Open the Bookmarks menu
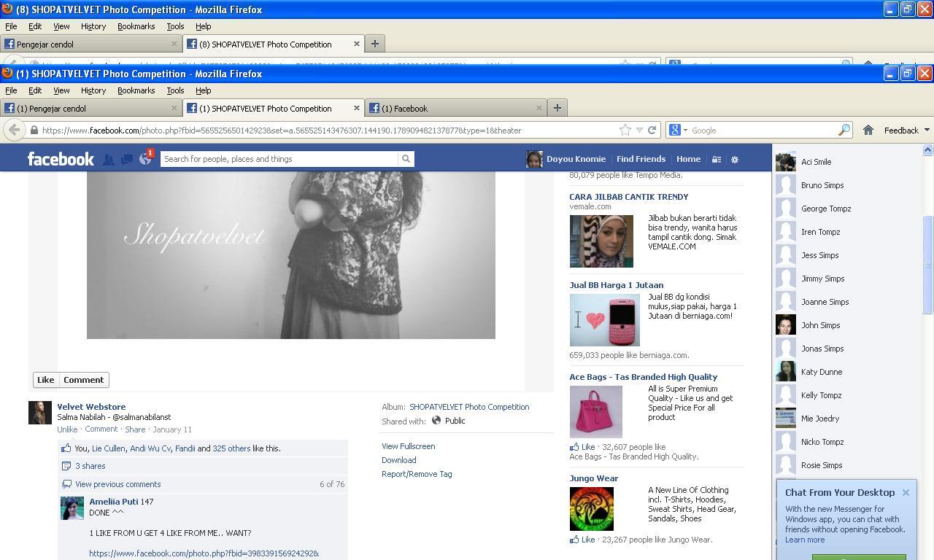Screen dimensions: 934x560 click(x=136, y=90)
